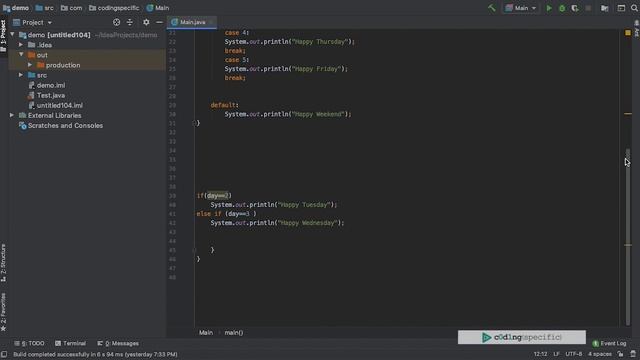Click Main in editor breadcrumb

click(206, 333)
